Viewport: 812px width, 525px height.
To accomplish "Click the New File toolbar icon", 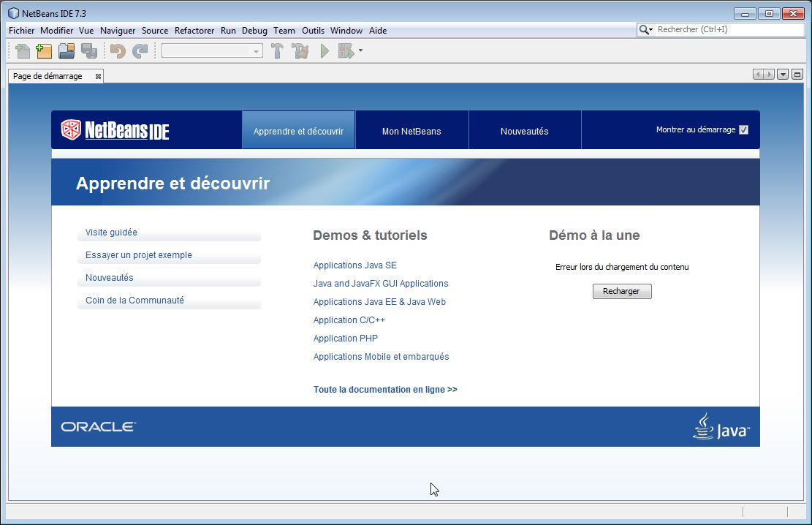I will click(x=22, y=50).
